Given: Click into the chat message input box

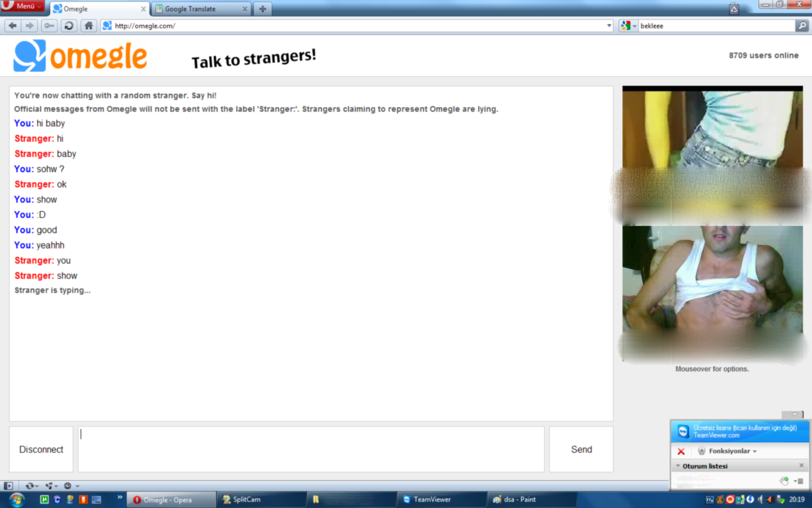Looking at the screenshot, I should [311, 449].
